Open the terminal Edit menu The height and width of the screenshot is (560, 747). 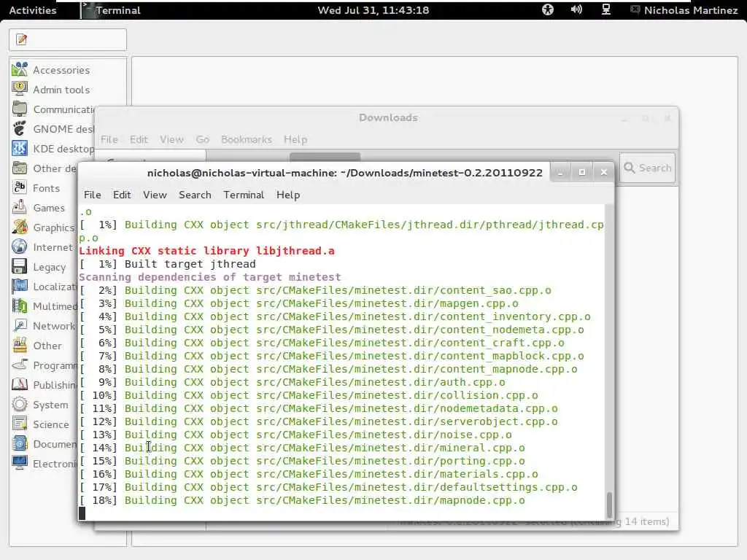(x=122, y=195)
